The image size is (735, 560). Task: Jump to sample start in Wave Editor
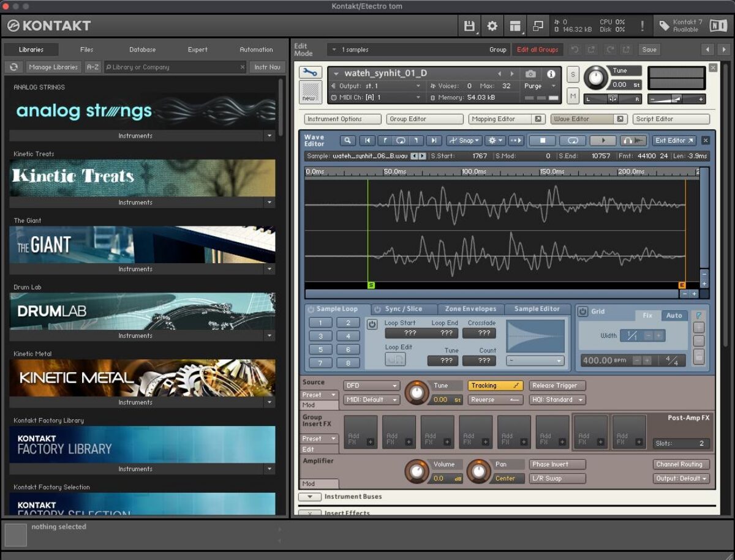366,140
